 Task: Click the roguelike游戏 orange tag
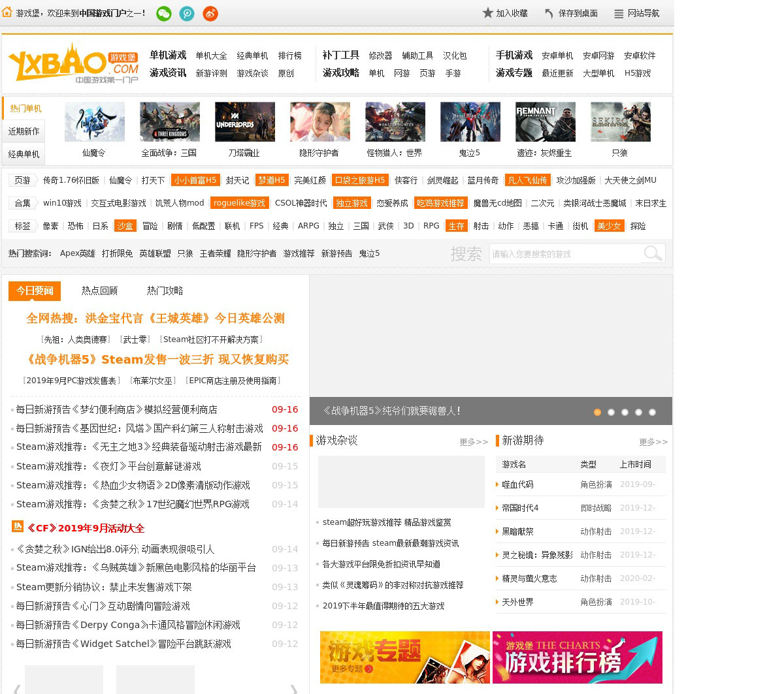click(239, 203)
